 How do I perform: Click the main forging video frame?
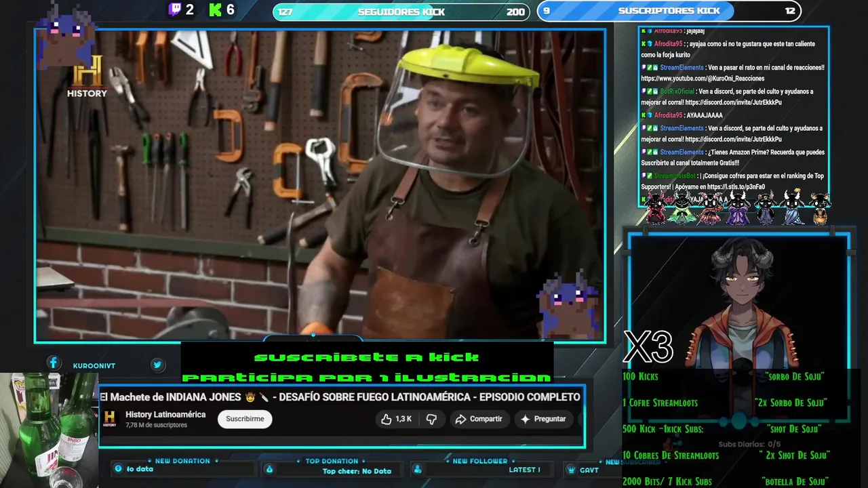[320, 185]
